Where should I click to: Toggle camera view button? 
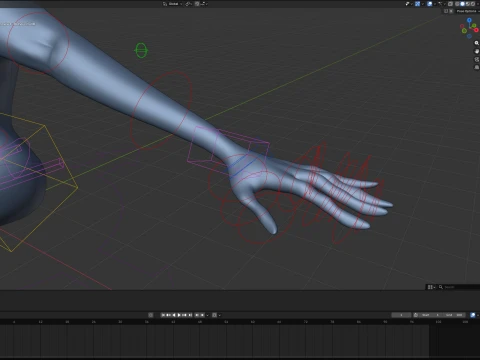[477, 59]
